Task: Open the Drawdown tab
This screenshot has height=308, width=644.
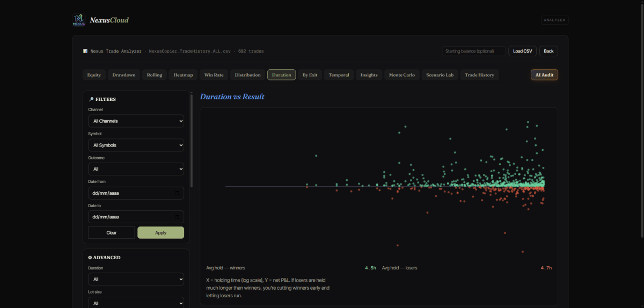Action: (124, 75)
